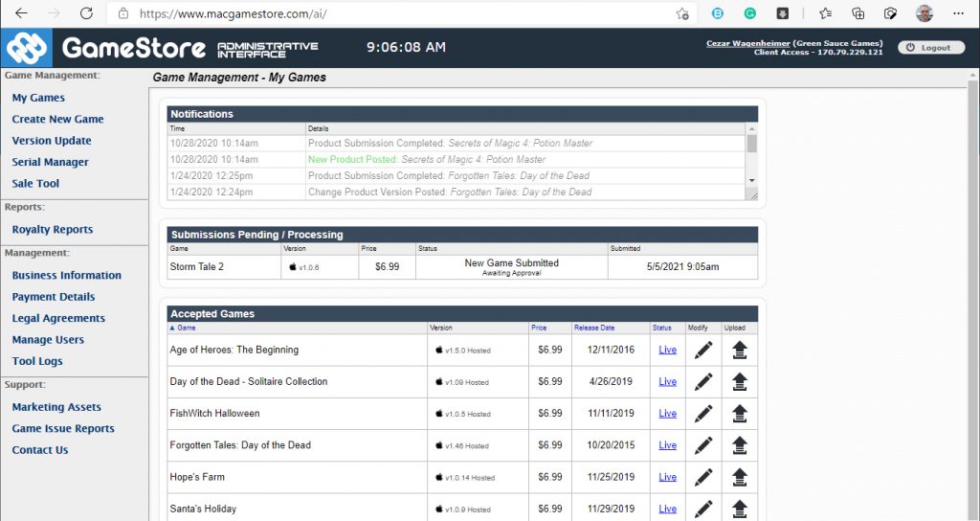
Task: Upload a new build for Hope's Farm
Action: (x=739, y=477)
